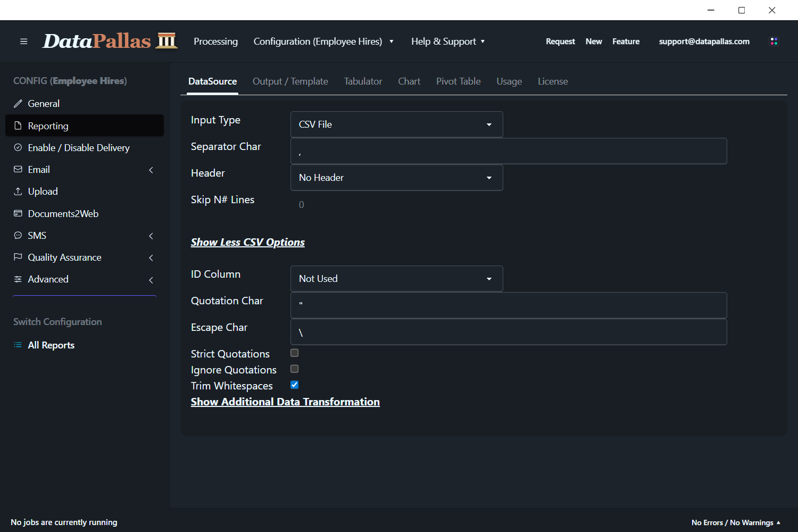Minimize the application window
The image size is (798, 532).
coord(711,10)
